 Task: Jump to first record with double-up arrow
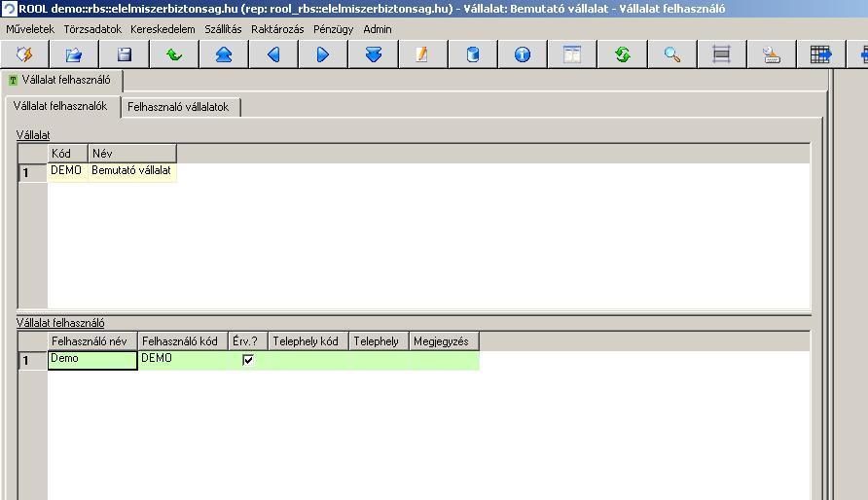coord(224,54)
